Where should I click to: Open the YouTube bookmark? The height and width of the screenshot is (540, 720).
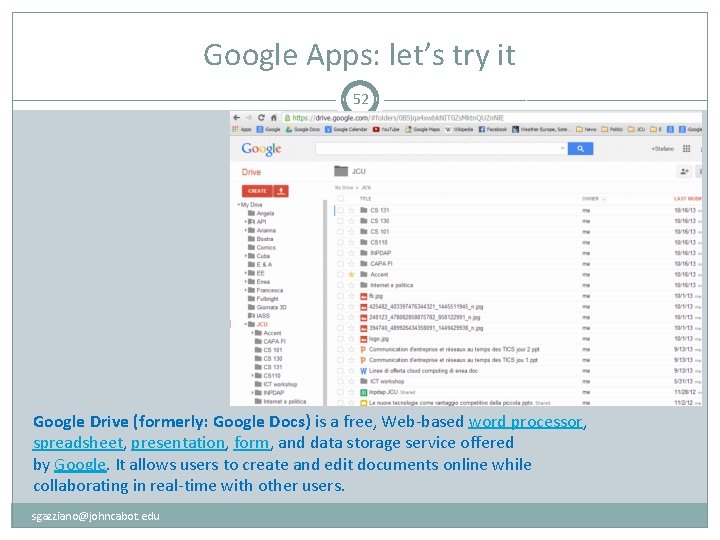(x=386, y=129)
